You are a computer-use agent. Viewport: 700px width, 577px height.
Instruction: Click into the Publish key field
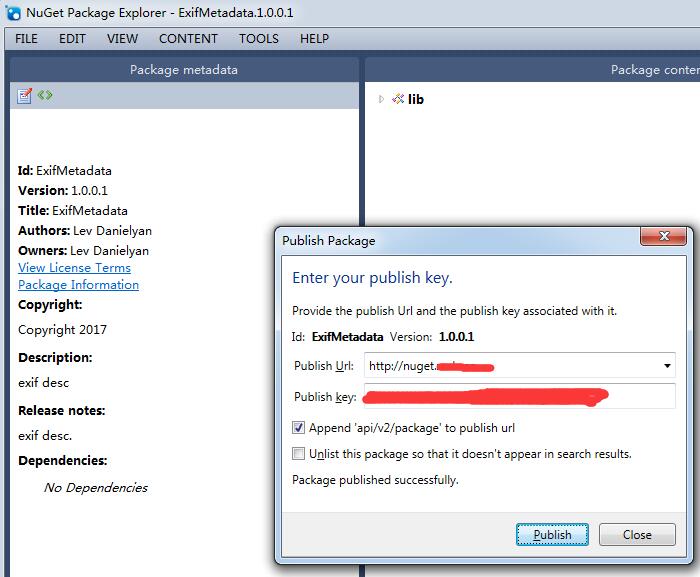(x=520, y=396)
